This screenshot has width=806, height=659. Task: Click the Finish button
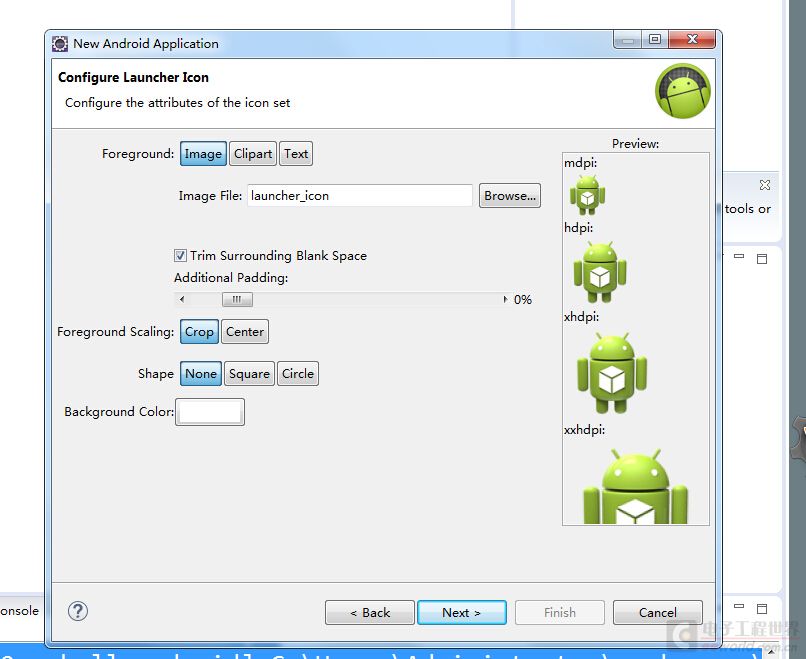point(560,612)
